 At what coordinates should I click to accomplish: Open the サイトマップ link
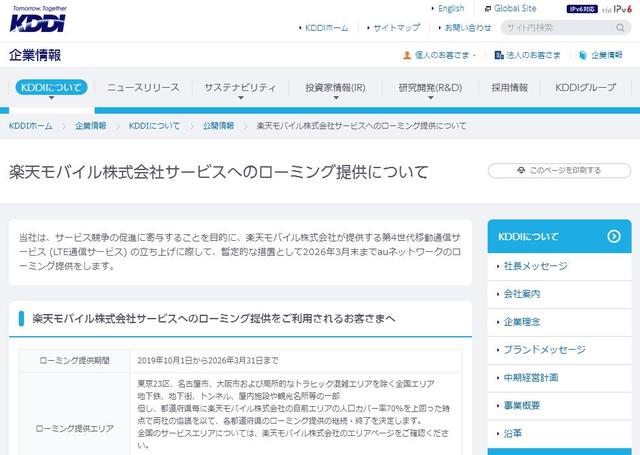[x=396, y=28]
